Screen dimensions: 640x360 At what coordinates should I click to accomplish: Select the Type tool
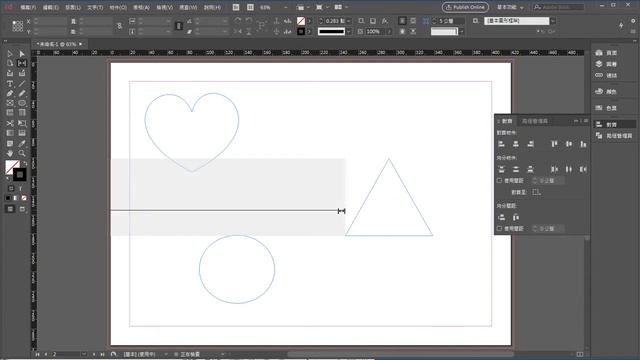10,84
